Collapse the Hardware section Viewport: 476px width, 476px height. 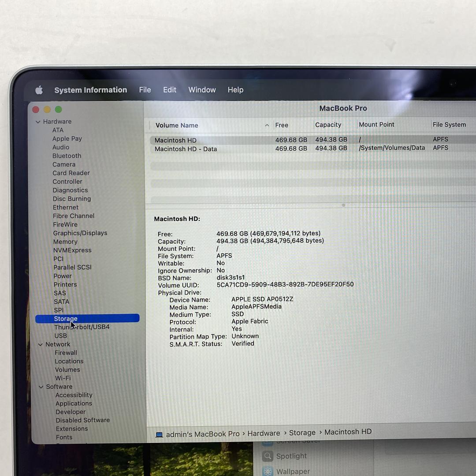coord(38,122)
